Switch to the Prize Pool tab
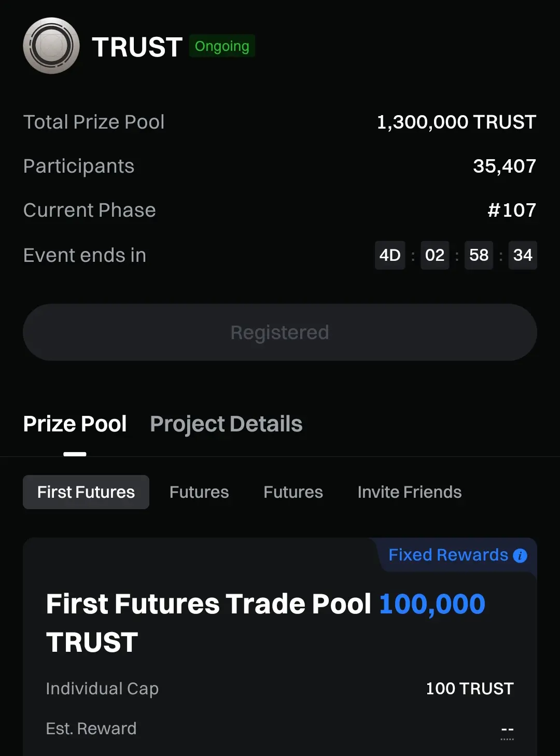 75,424
